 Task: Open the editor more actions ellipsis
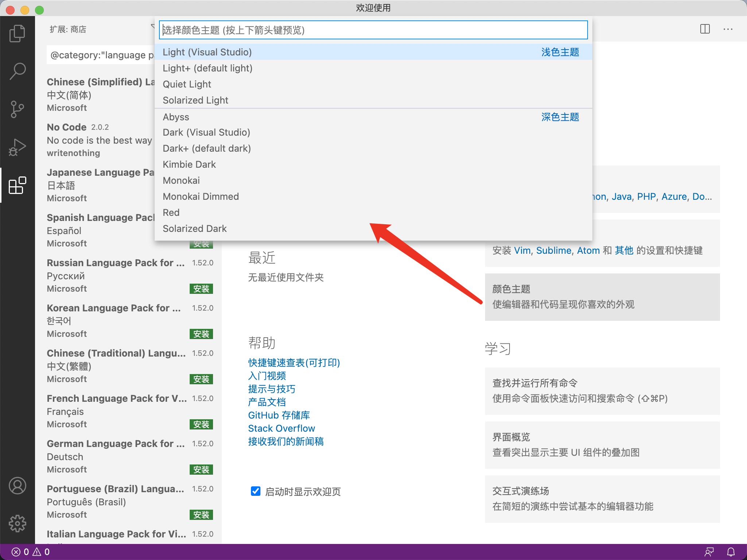pos(728,29)
